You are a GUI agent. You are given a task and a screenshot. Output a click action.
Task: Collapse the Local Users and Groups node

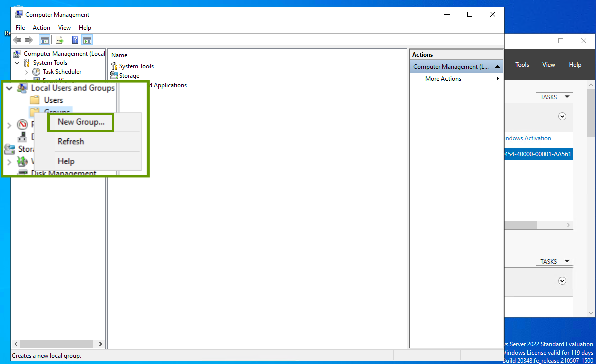9,88
